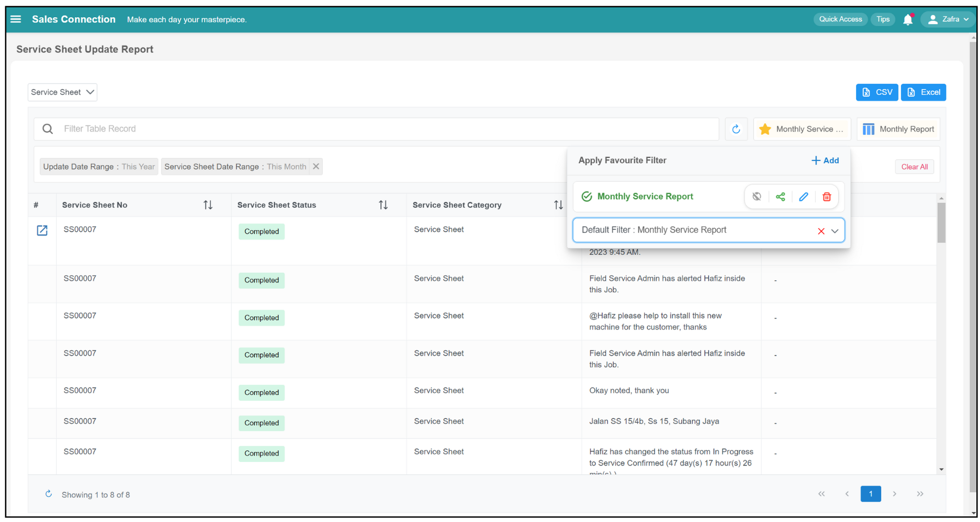The height and width of the screenshot is (522, 980).
Task: Clear all applied filters
Action: tap(914, 167)
